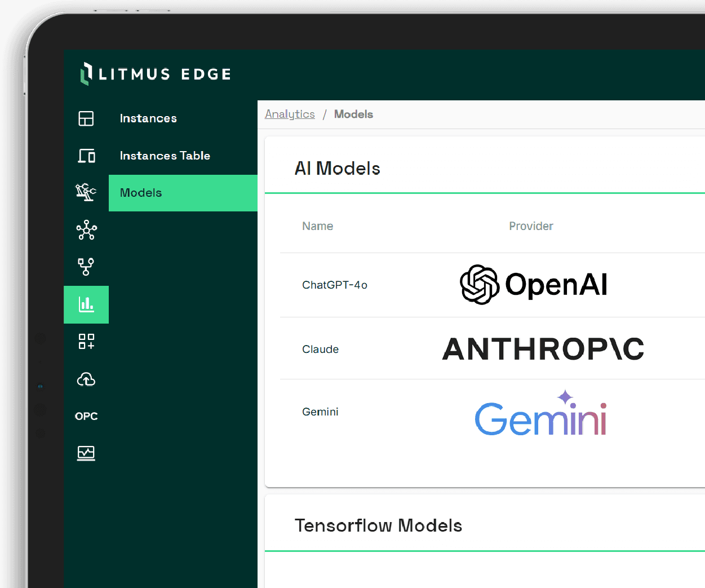Select the system monitor chart icon
The width and height of the screenshot is (705, 588).
pos(86,453)
